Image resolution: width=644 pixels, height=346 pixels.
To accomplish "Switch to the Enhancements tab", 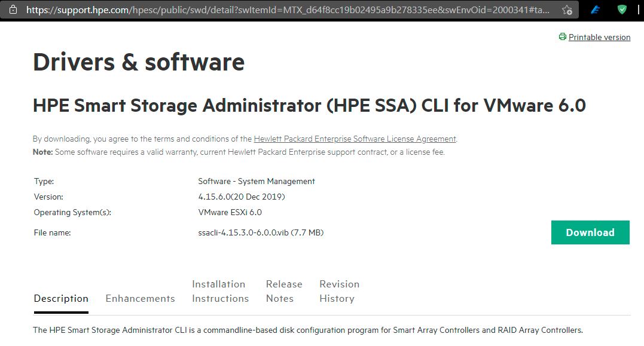I will tap(140, 298).
